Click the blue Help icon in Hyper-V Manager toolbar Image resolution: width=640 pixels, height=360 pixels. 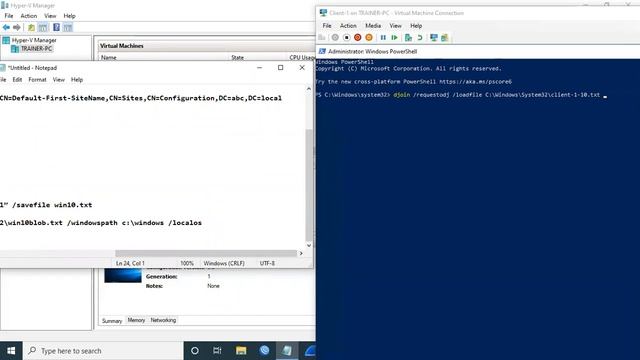pos(56,27)
